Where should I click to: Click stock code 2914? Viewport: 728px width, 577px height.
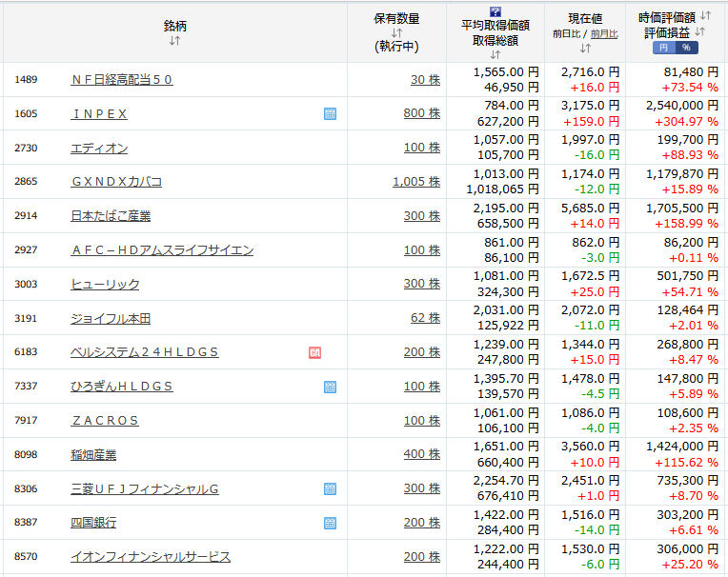tap(26, 216)
